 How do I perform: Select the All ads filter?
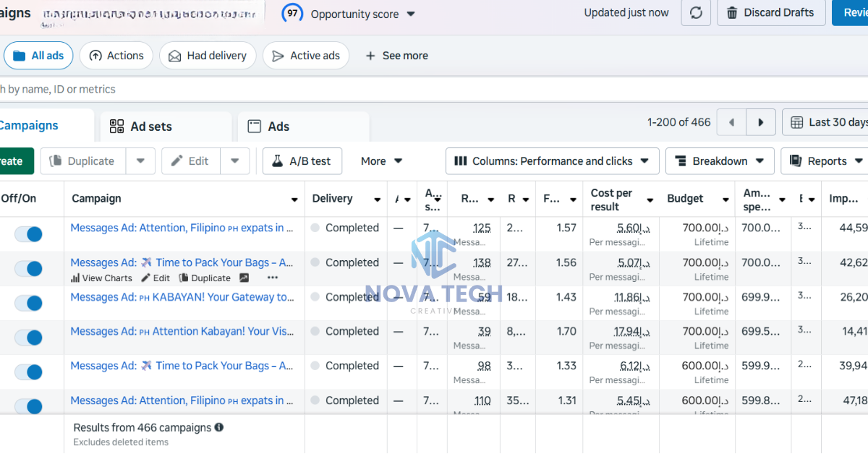click(x=38, y=56)
